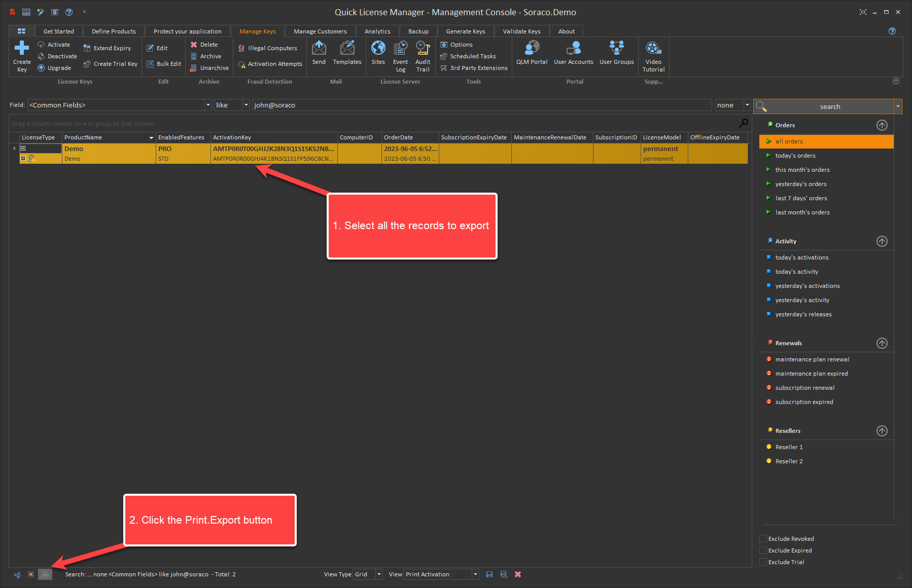Viewport: 912px width, 588px height.
Task: Check Exclude Trial option
Action: [x=763, y=562]
